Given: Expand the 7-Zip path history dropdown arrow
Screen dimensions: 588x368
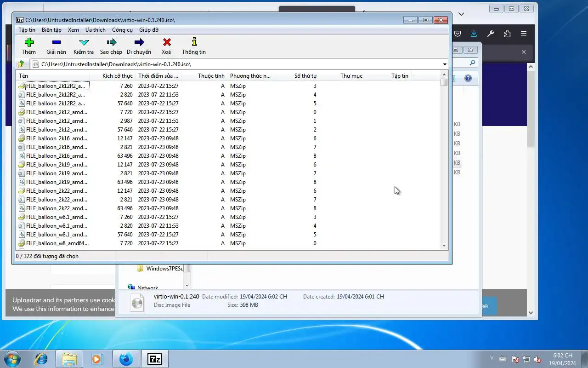Looking at the screenshot, I should click(x=445, y=64).
